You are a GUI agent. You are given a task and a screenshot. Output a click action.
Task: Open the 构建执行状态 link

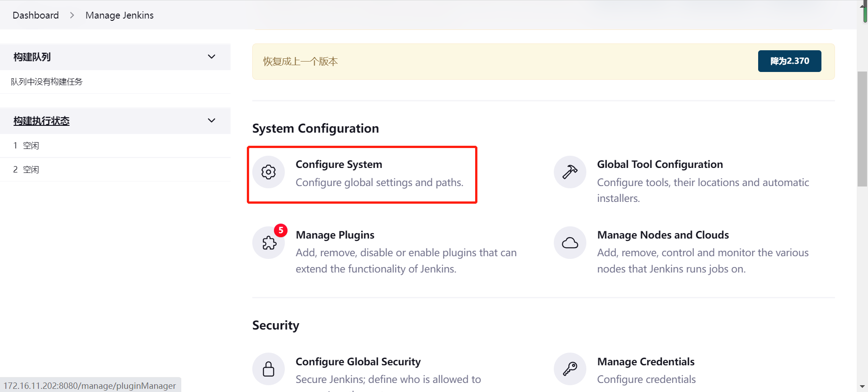coord(42,121)
